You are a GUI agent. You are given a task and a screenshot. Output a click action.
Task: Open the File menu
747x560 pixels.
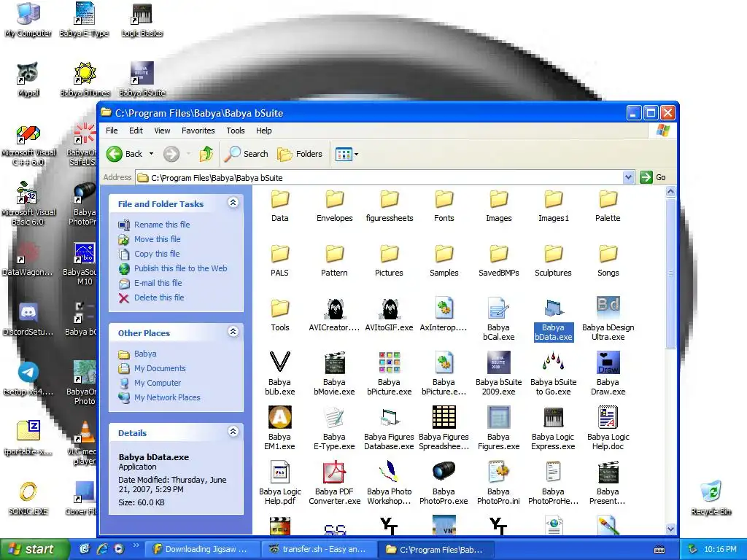tap(112, 131)
